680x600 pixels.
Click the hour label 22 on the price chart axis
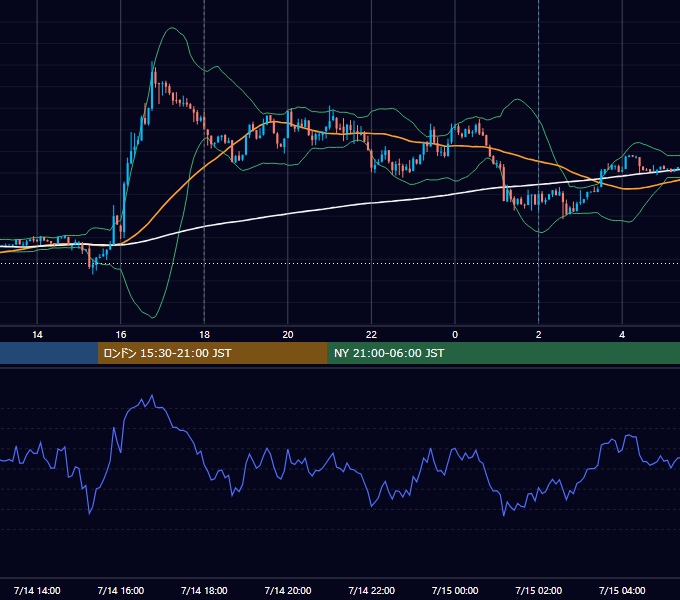372,335
